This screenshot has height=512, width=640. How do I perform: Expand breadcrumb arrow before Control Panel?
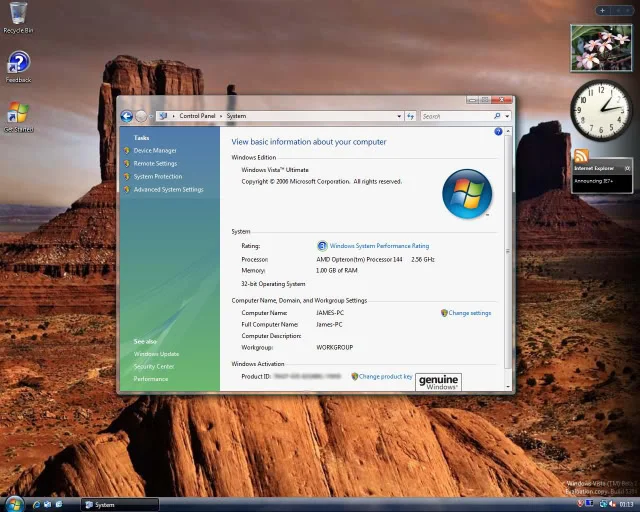tap(174, 116)
